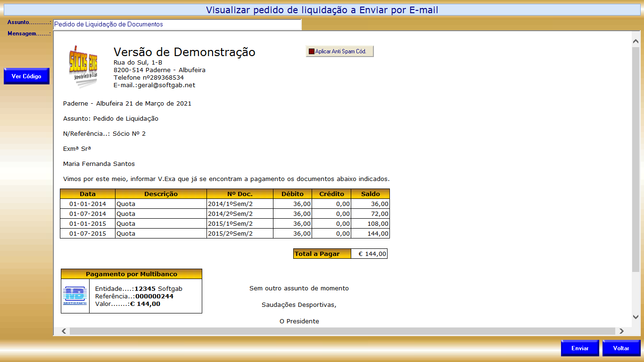Select the 2015/1ºSem/2 document cell
This screenshot has width=644, height=362.
231,224
